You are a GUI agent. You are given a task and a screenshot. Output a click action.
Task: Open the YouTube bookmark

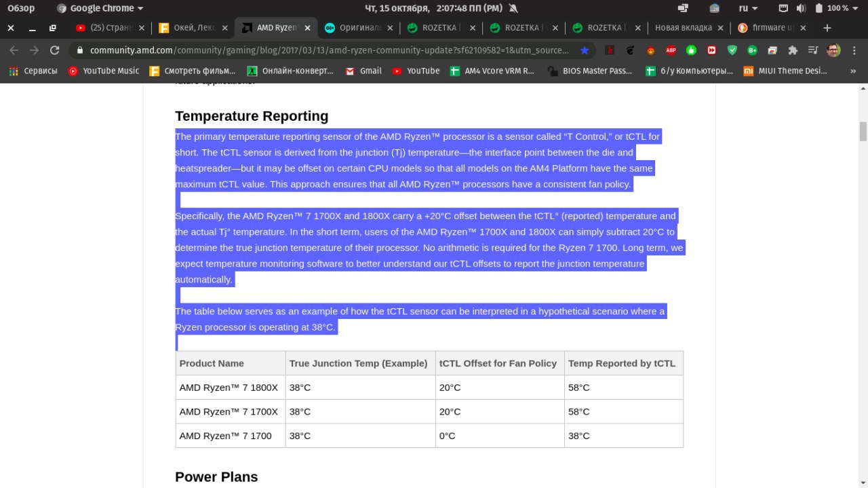tap(416, 71)
